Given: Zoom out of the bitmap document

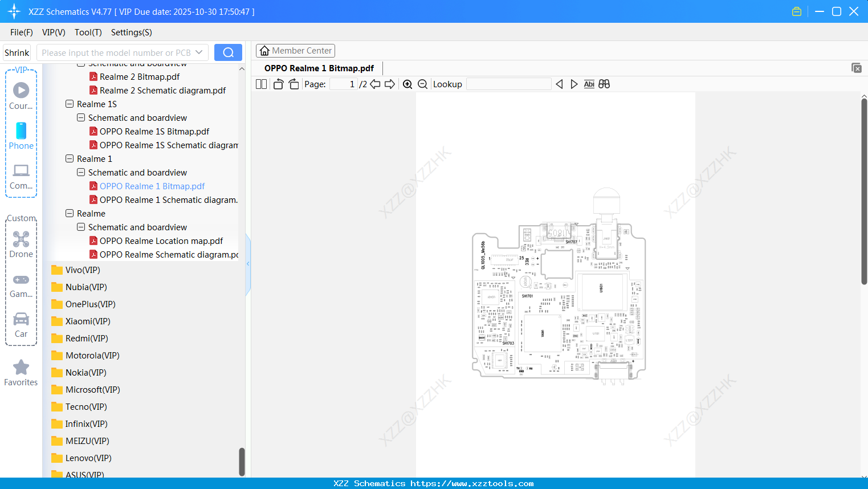Looking at the screenshot, I should pos(422,84).
